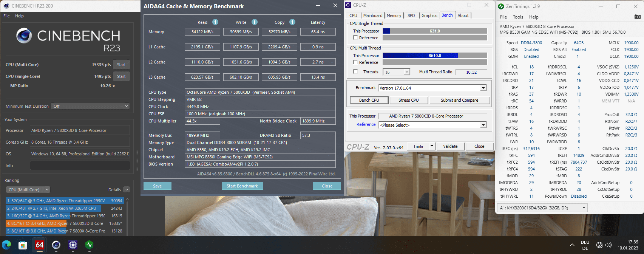Click the Copy info icon in AIDA64
This screenshot has height=254, width=644.
(292, 22)
